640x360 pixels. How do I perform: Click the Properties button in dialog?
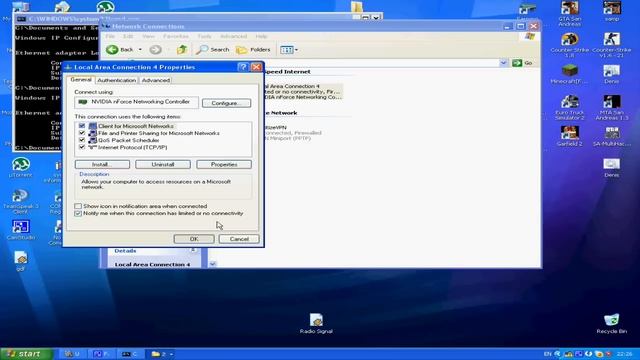coord(224,164)
